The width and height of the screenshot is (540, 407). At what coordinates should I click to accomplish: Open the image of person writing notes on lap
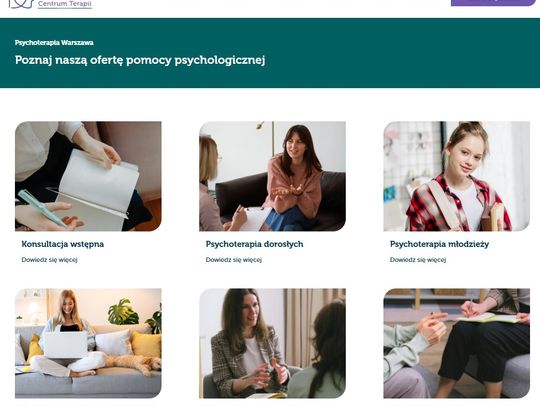tap(457, 343)
